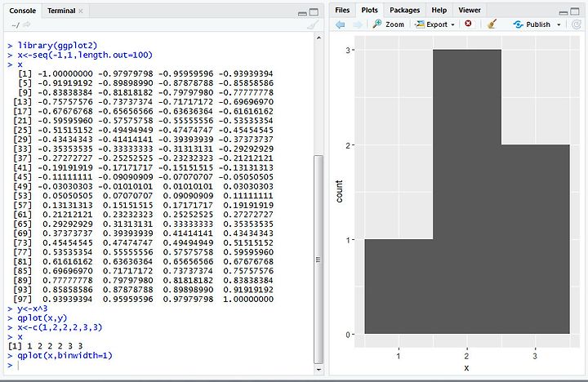Refresh the current plot
The image size is (588, 382).
[x=576, y=24]
